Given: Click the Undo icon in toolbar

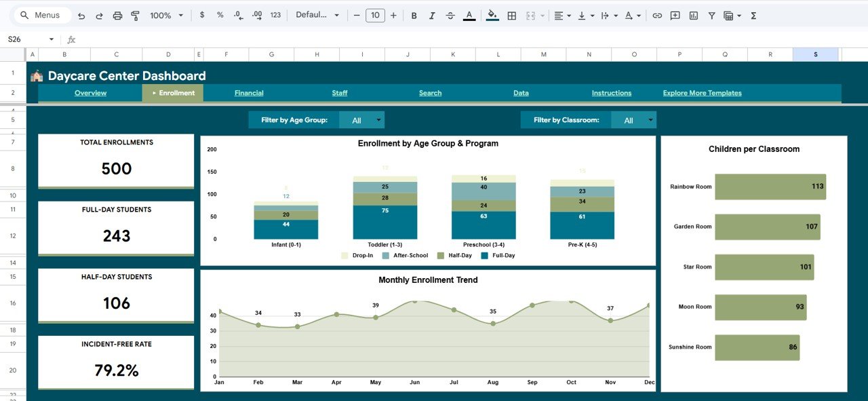Looking at the screenshot, I should point(81,15).
